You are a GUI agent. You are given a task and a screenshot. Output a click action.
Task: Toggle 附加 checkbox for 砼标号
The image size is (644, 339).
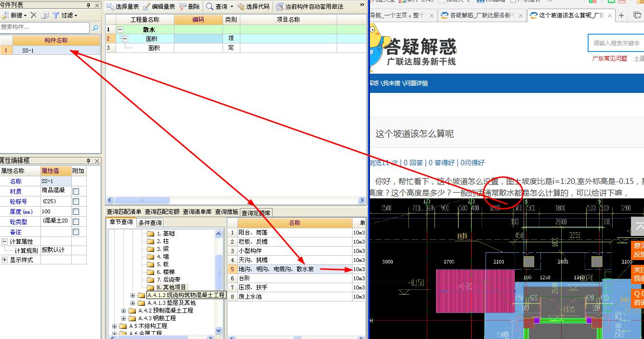click(76, 201)
